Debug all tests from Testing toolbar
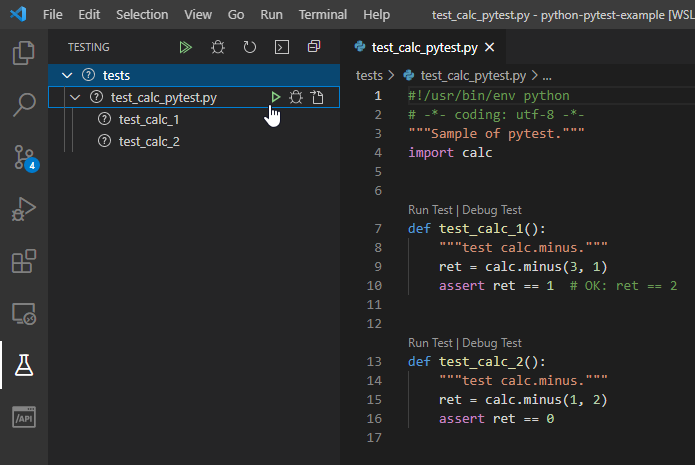The height and width of the screenshot is (465, 695). pyautogui.click(x=218, y=47)
